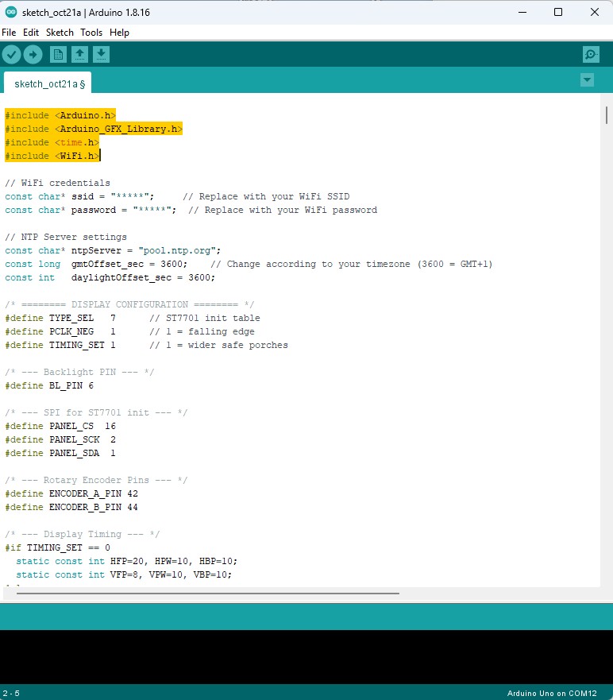This screenshot has width=613, height=700.
Task: Open a sketch using the Open icon
Action: coord(79,54)
